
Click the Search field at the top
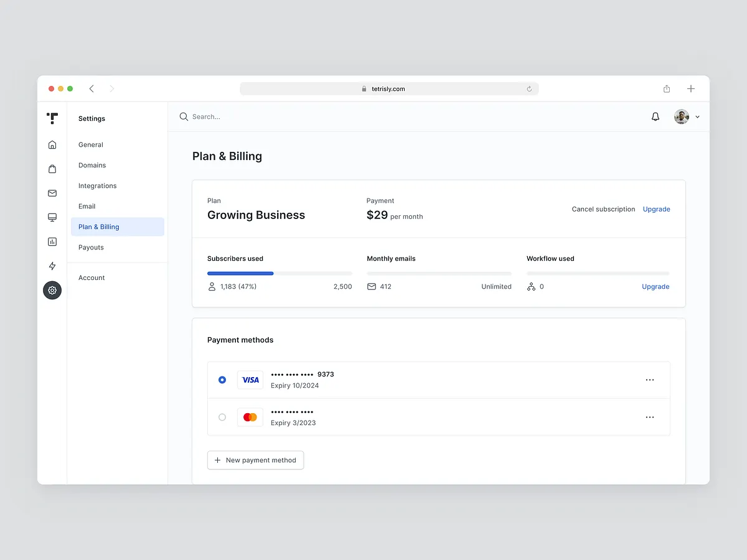tap(212, 116)
